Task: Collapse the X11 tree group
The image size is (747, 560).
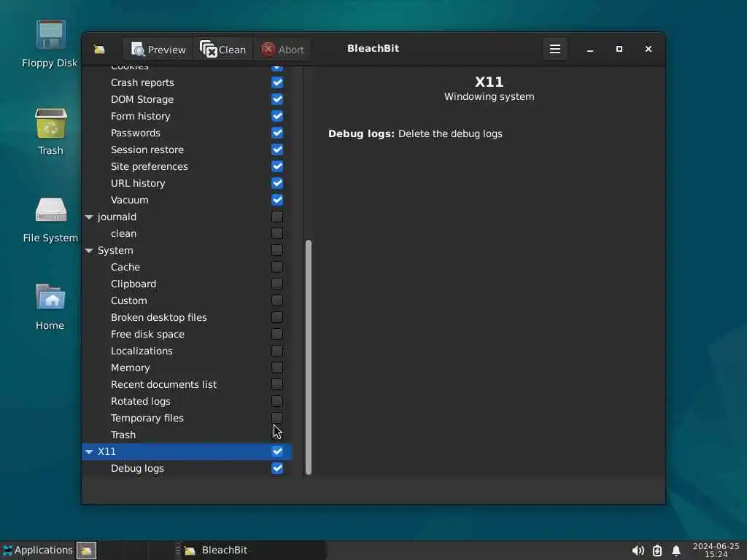Action: pos(89,452)
